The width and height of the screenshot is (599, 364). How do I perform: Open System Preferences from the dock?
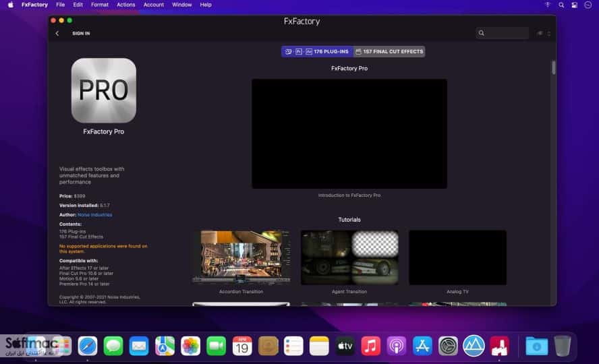448,346
